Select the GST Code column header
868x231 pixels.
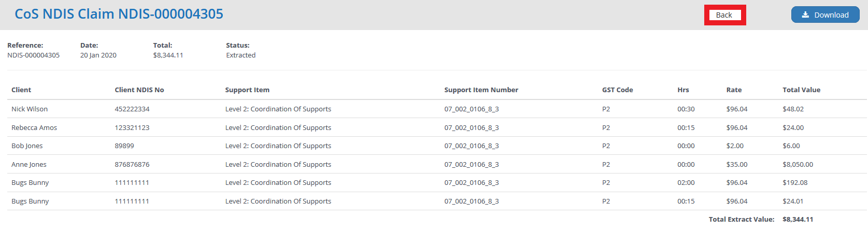click(x=617, y=90)
